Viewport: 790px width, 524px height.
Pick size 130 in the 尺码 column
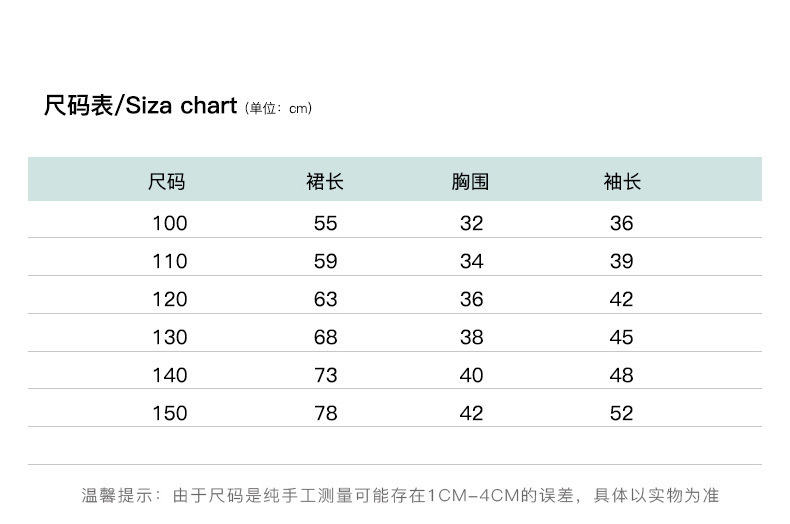pos(170,337)
